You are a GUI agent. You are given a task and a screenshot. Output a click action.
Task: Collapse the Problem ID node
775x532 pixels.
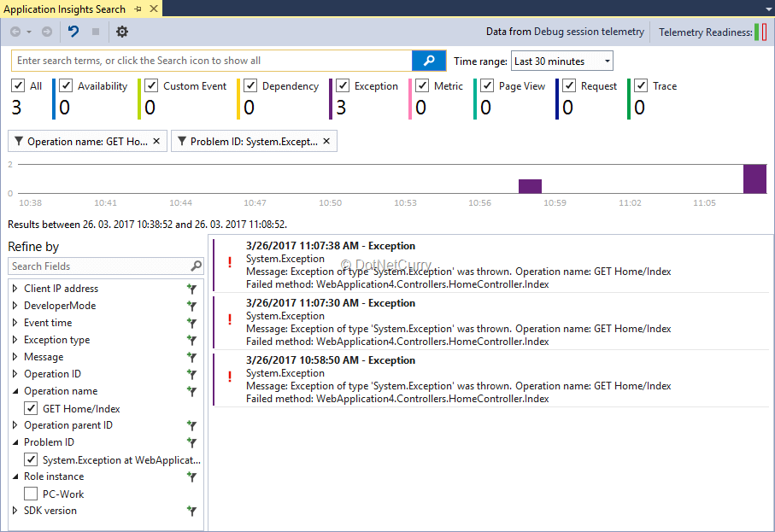[x=15, y=442]
